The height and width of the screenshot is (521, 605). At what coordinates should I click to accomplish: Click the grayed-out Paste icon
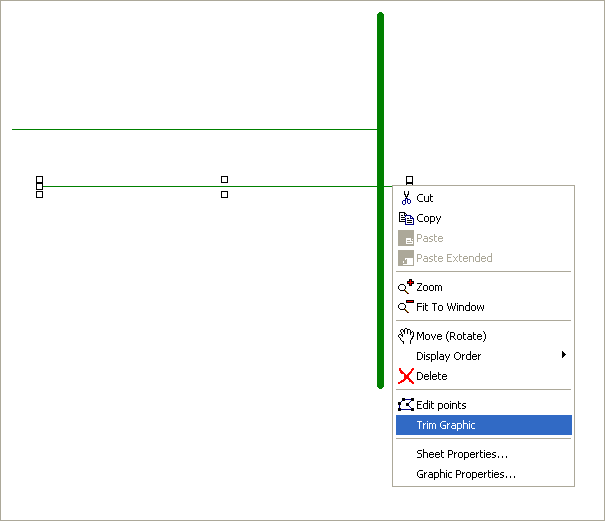[x=406, y=238]
